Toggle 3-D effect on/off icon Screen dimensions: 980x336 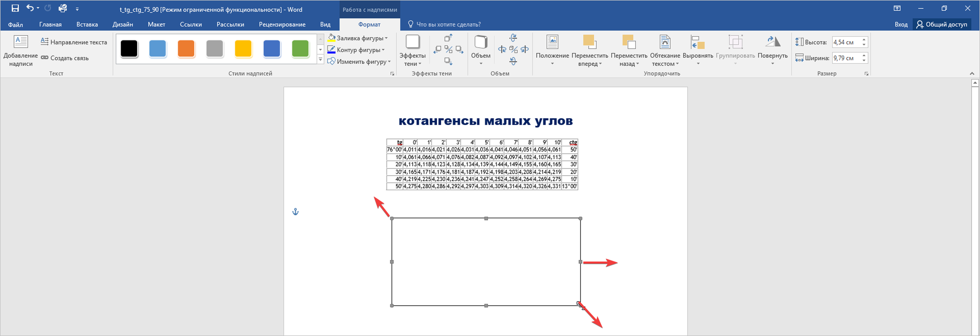[x=513, y=50]
